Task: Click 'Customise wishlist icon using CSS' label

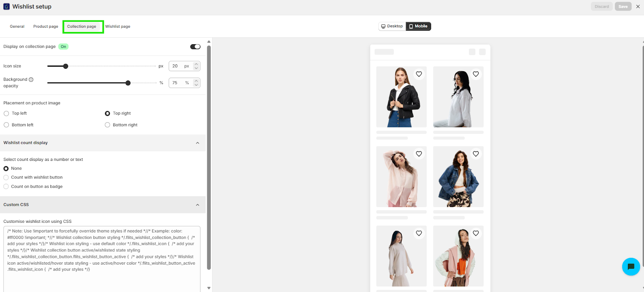Action: click(x=37, y=222)
